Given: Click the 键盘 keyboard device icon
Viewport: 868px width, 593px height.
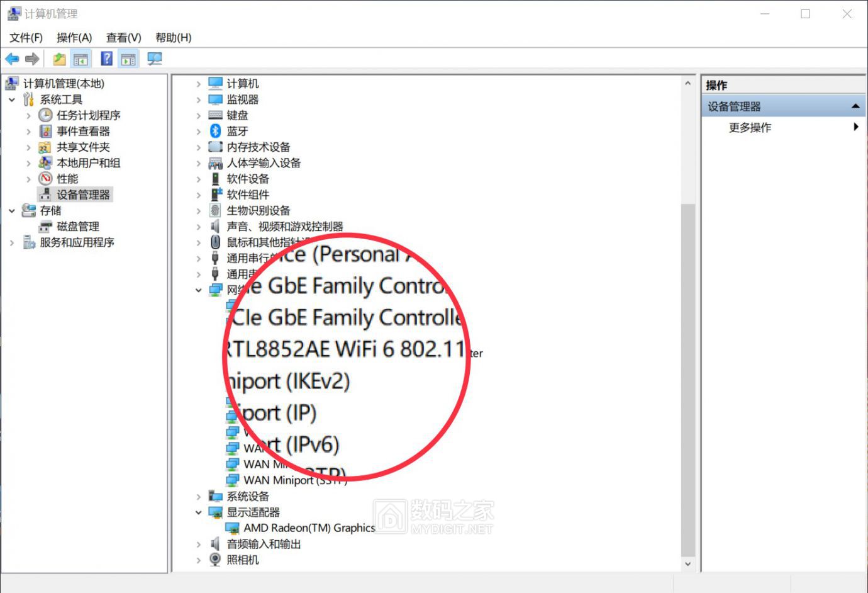Looking at the screenshot, I should point(215,115).
